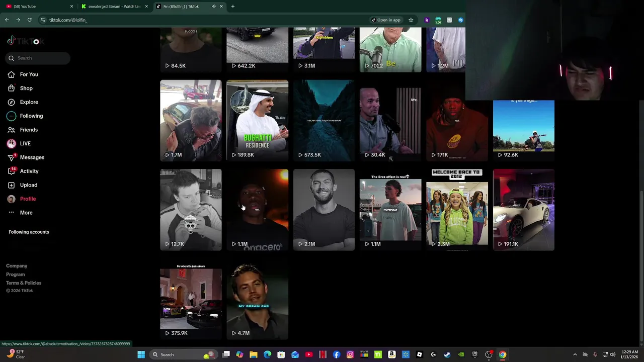Click the site information icon in address bar
The height and width of the screenshot is (362, 644).
43,20
